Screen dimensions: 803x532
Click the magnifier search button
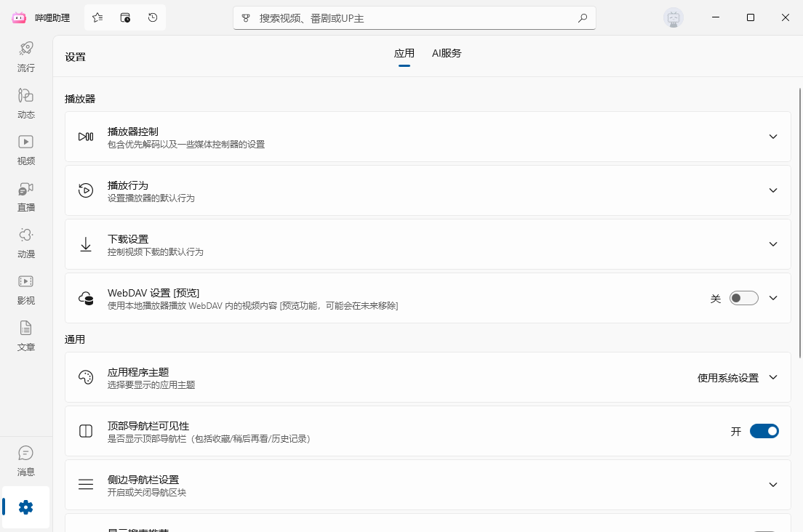tap(583, 18)
